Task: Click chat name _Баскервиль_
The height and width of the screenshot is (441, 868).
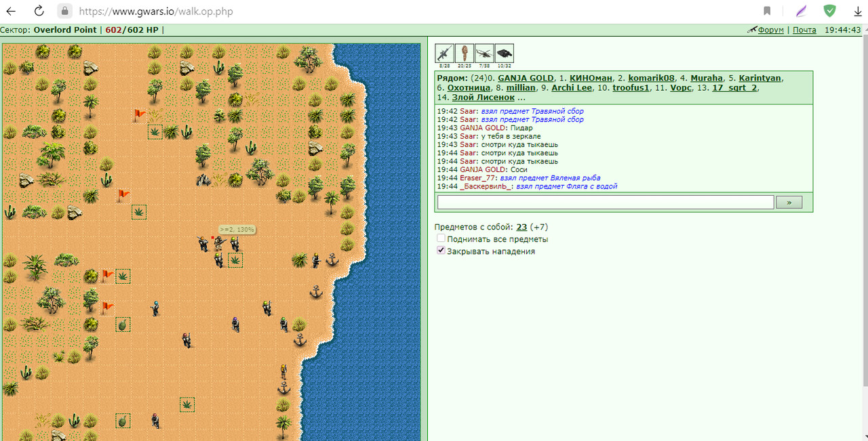Action: tap(486, 186)
